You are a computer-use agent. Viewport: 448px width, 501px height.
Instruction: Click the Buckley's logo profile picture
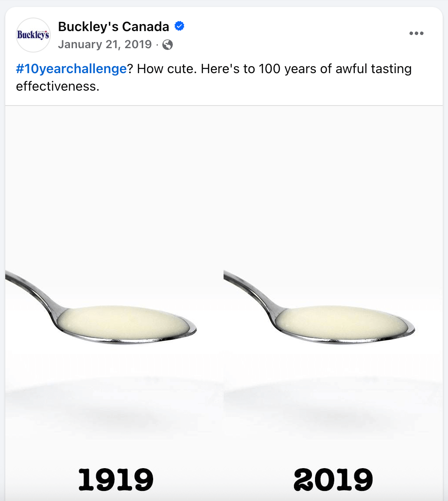coord(33,35)
